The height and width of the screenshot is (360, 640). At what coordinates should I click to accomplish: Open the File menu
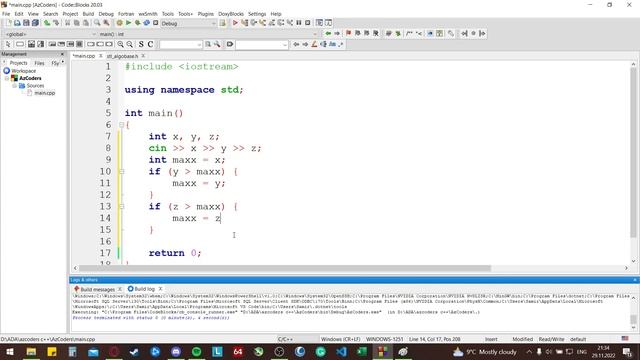[6, 14]
